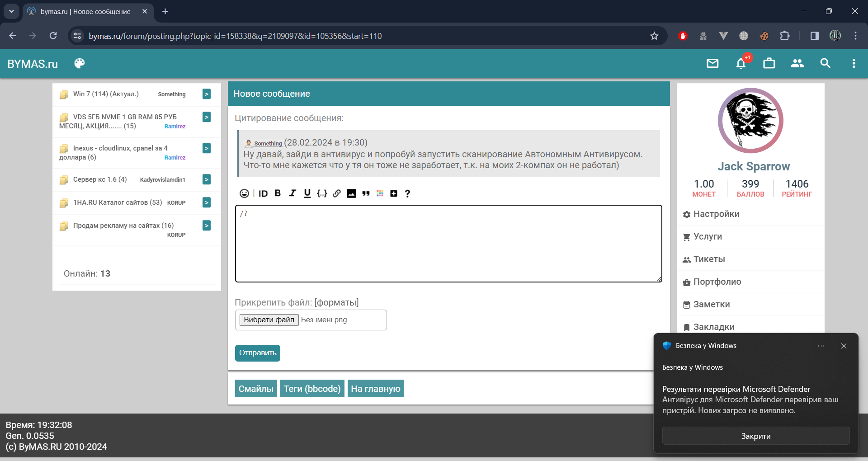
Task: Open the theme palette icon next to BYMAS.ru
Action: coord(80,63)
